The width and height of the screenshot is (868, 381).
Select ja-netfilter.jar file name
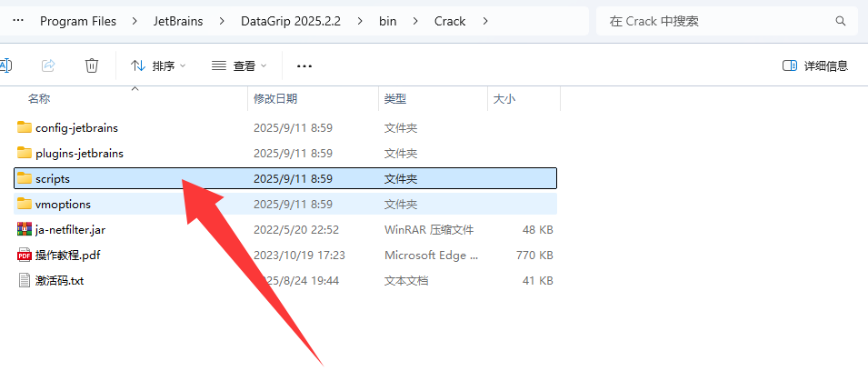tap(70, 229)
